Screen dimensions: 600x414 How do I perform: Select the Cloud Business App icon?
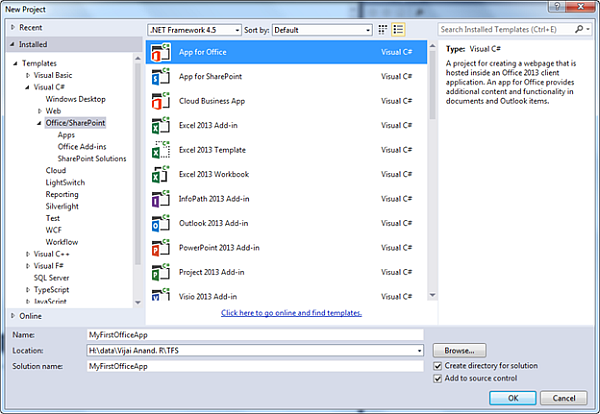(161, 101)
